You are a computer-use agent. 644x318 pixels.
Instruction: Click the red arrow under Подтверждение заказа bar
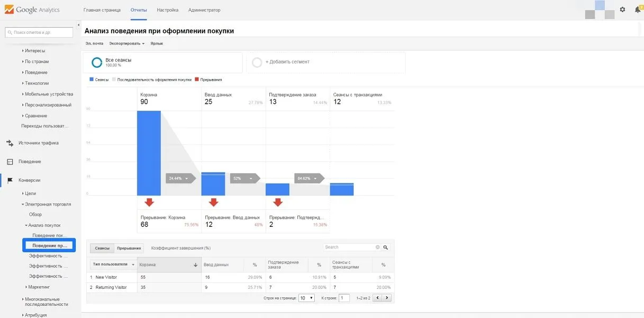(x=278, y=202)
